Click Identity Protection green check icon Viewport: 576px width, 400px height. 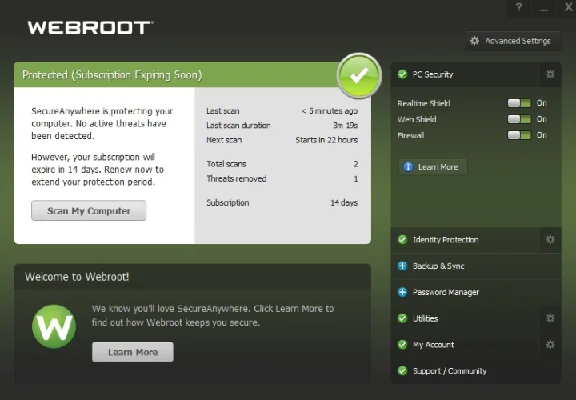click(402, 240)
